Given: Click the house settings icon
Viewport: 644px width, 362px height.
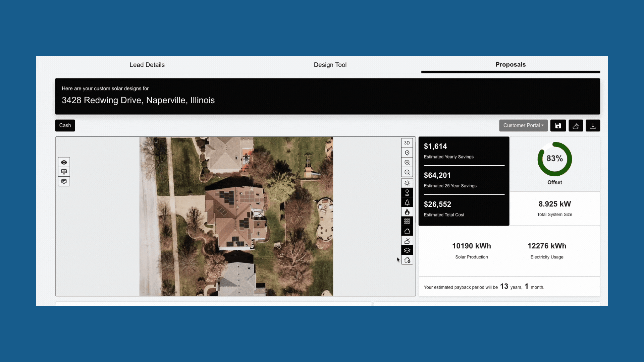Looking at the screenshot, I should point(407,260).
